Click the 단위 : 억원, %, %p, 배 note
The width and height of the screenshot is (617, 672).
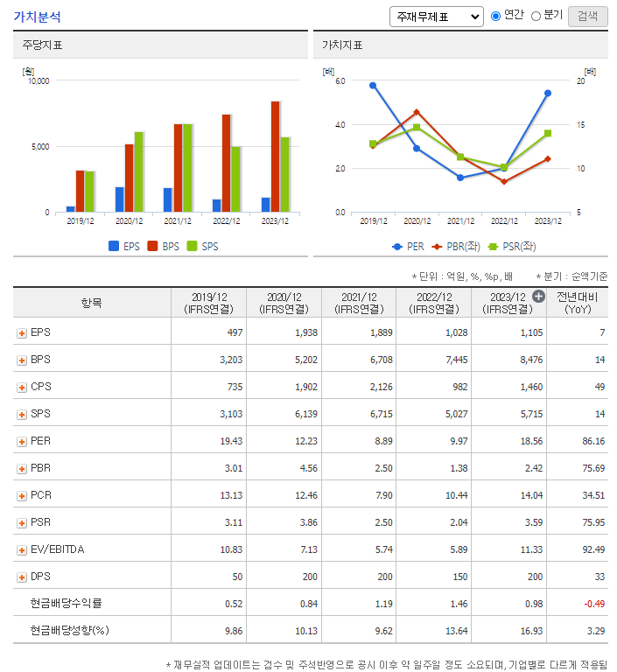point(462,276)
